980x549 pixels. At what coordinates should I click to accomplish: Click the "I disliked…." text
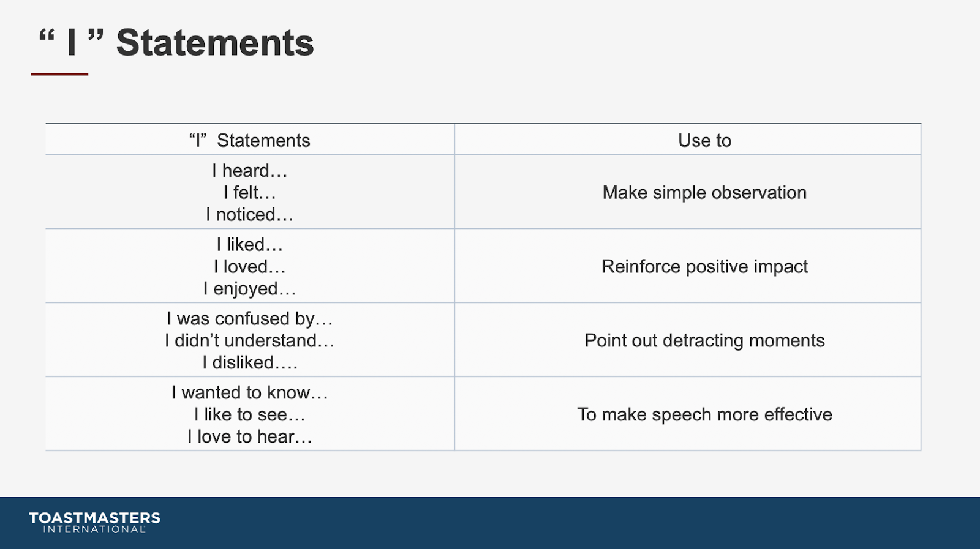250,363
